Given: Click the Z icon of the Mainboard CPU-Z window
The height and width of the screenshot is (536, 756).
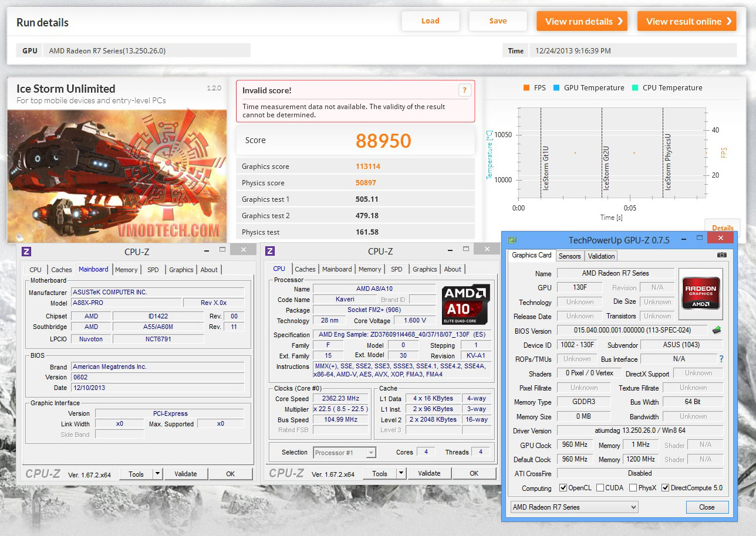Looking at the screenshot, I should 26,251.
